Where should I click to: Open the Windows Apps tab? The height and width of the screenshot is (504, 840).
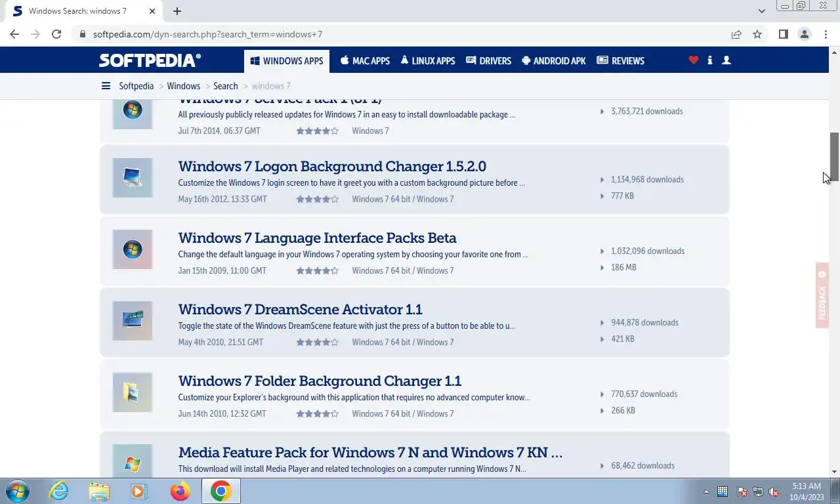point(287,61)
